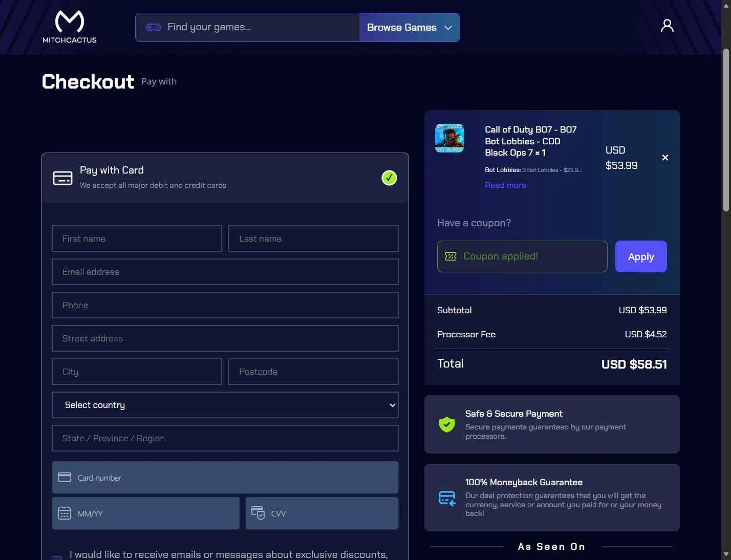731x560 pixels.
Task: Click the Phone field
Action: [x=225, y=305]
